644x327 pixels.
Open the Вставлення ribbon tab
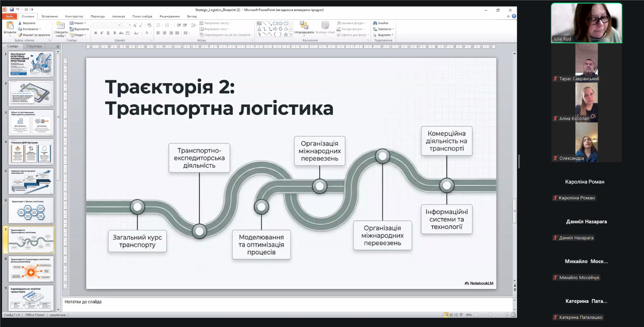[50, 16]
